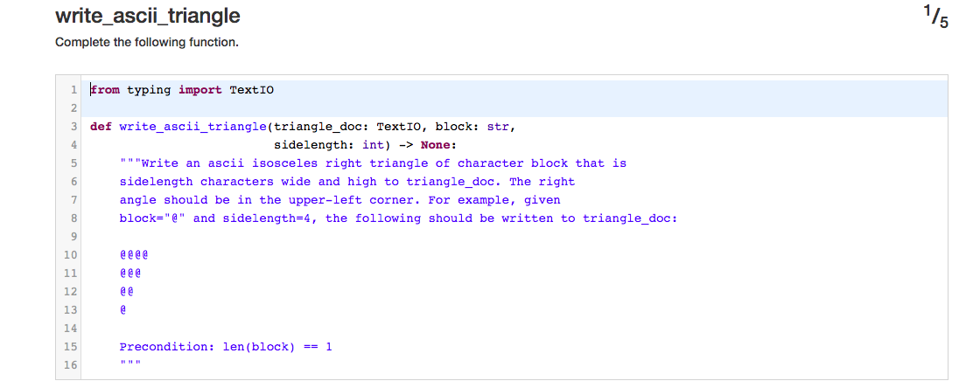Click the 'def write_ascii_triangle' function name

(193, 127)
